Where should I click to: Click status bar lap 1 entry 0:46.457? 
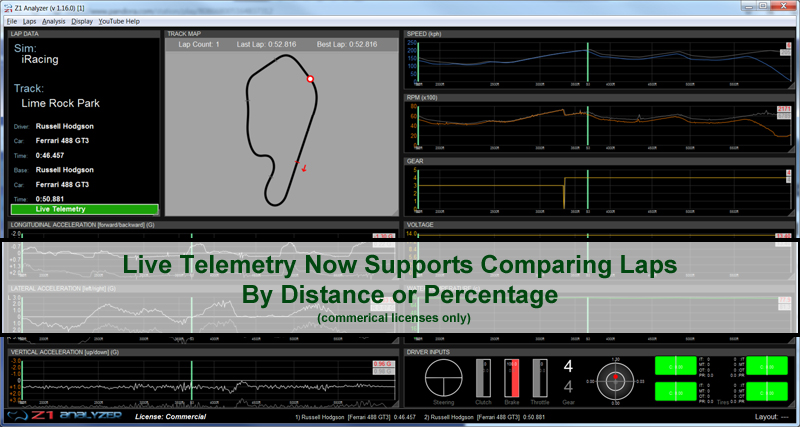[x=356, y=417]
